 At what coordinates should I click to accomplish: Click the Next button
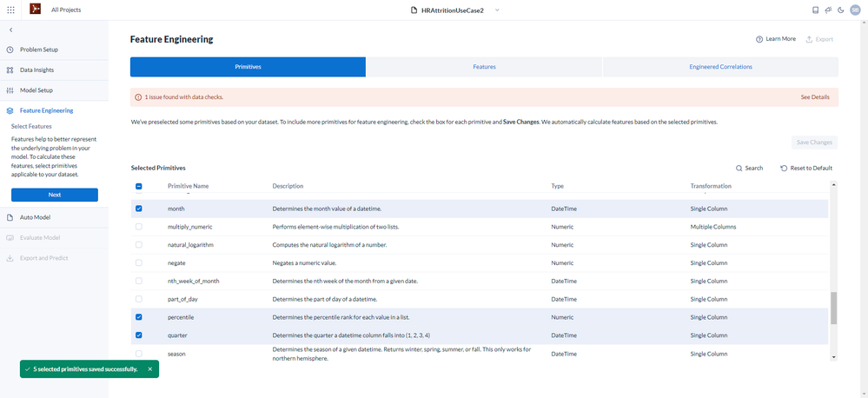click(x=55, y=195)
